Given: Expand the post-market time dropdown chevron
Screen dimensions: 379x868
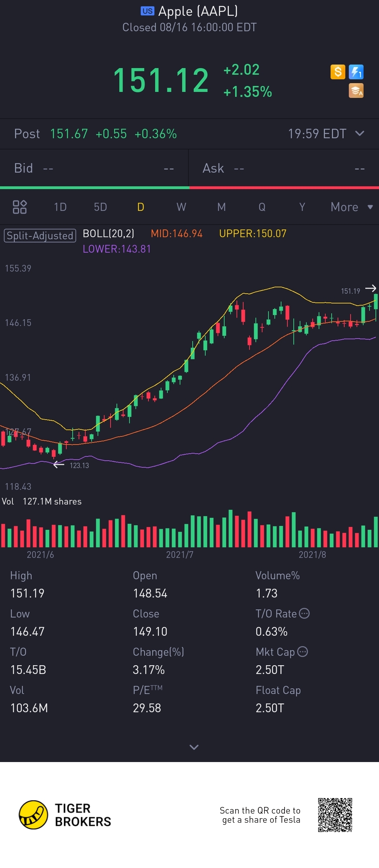Looking at the screenshot, I should [x=360, y=133].
